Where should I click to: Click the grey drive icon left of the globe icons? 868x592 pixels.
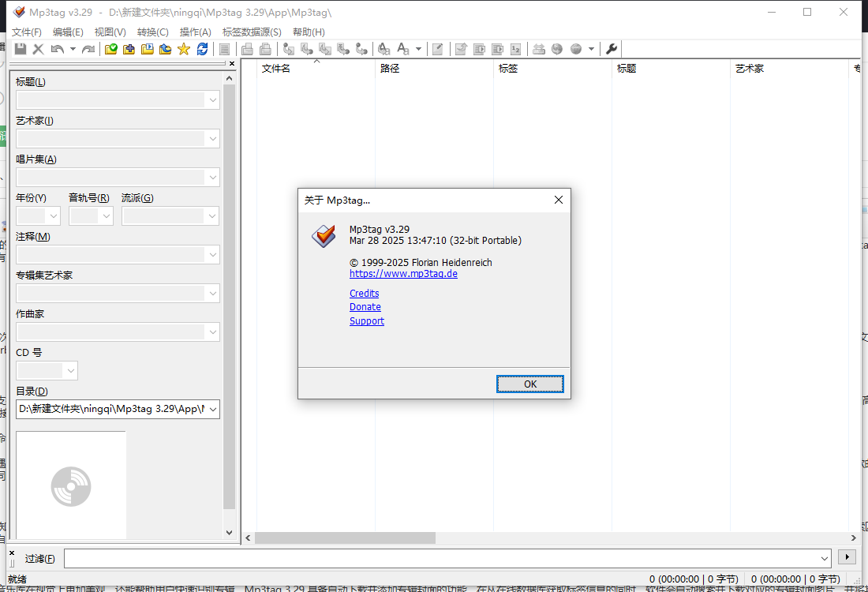pyautogui.click(x=539, y=49)
